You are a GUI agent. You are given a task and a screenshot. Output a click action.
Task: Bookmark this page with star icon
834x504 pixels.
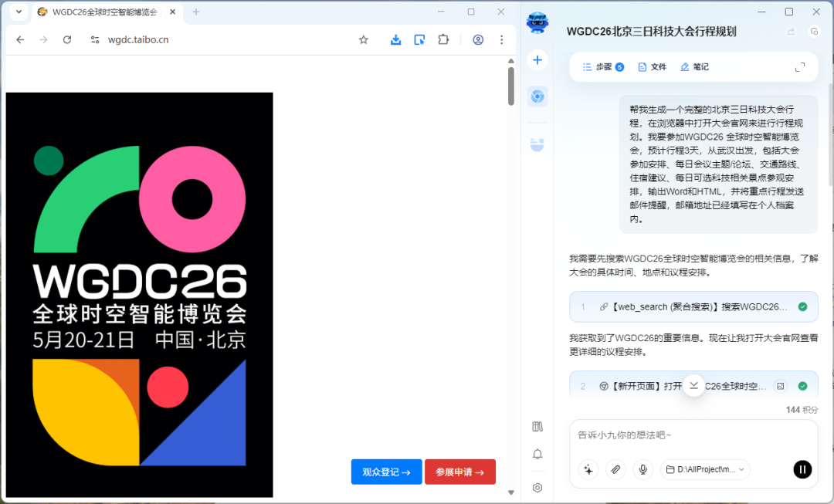click(x=363, y=40)
